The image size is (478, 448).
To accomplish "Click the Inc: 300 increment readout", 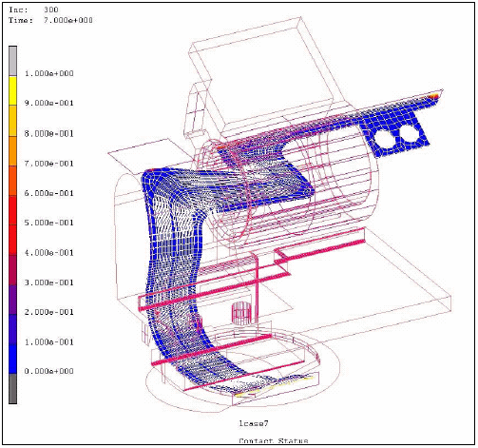I will (x=33, y=10).
